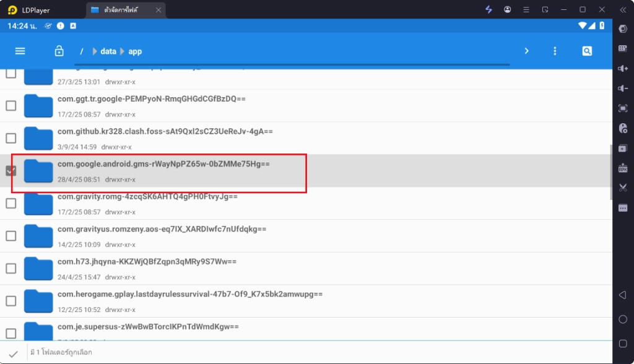
Task: Click com.ggt.tr.google-PEMPyoN folder name
Action: [152, 98]
